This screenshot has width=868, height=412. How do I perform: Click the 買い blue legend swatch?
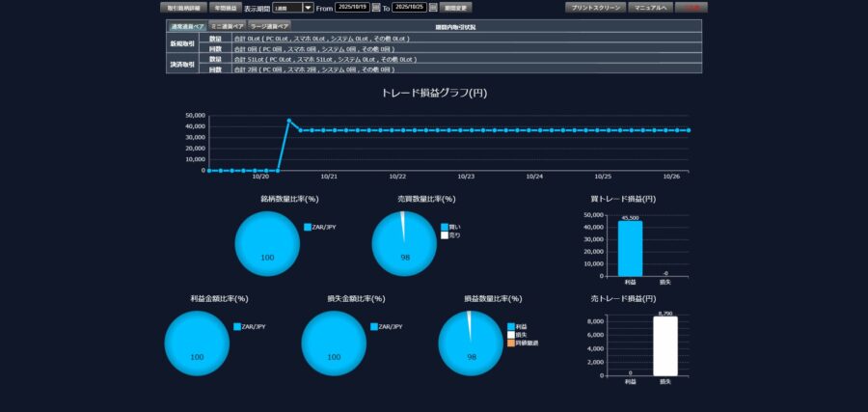444,227
